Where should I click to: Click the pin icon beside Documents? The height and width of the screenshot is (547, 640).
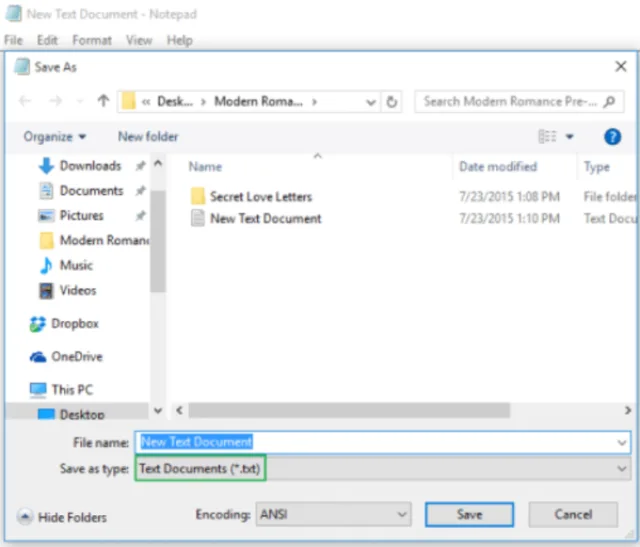[x=140, y=191]
